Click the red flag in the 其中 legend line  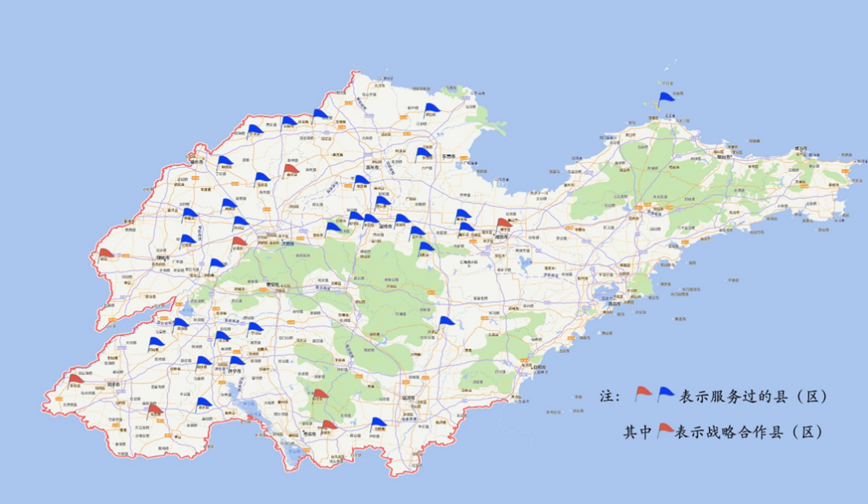click(x=665, y=430)
